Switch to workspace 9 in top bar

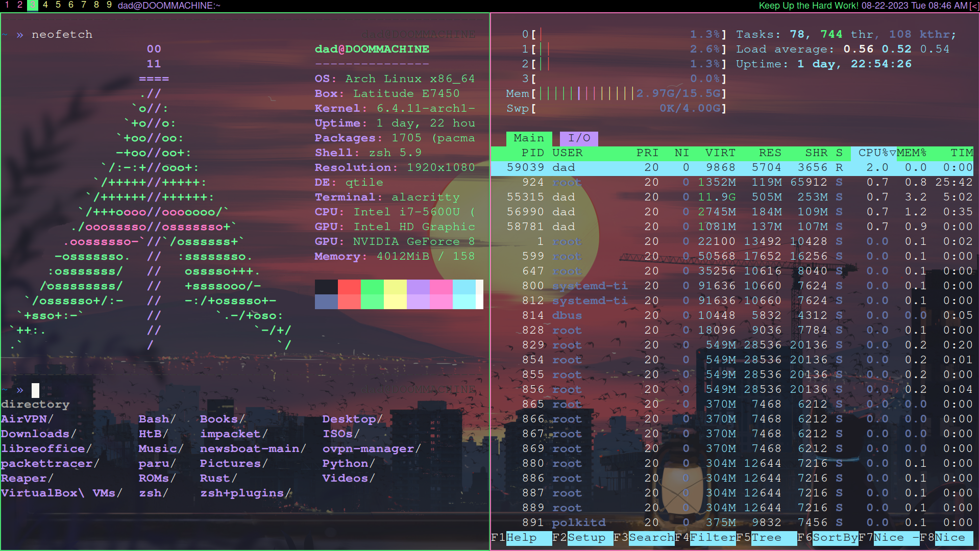point(109,5)
